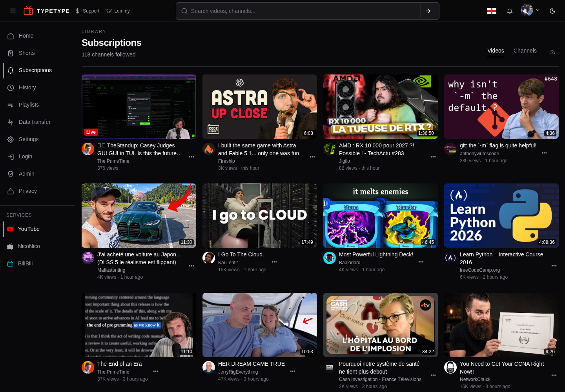This screenshot has height=392, width=565.
Task: Open Subscriptions in the sidebar
Action: tap(37, 70)
